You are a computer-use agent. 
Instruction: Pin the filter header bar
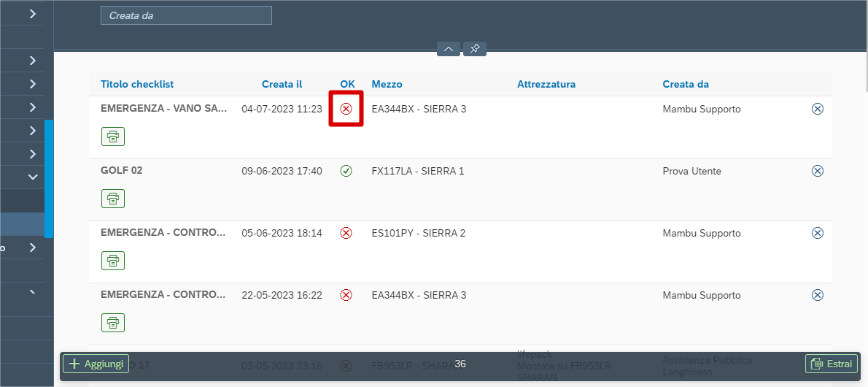475,49
